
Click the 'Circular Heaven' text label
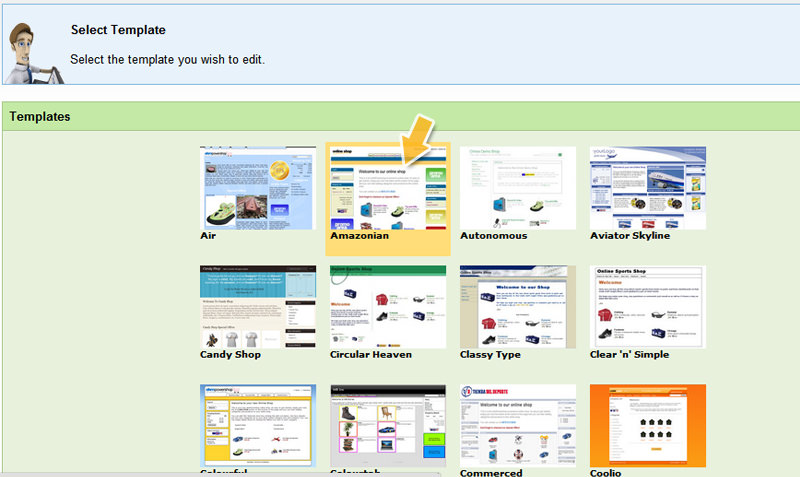click(371, 355)
